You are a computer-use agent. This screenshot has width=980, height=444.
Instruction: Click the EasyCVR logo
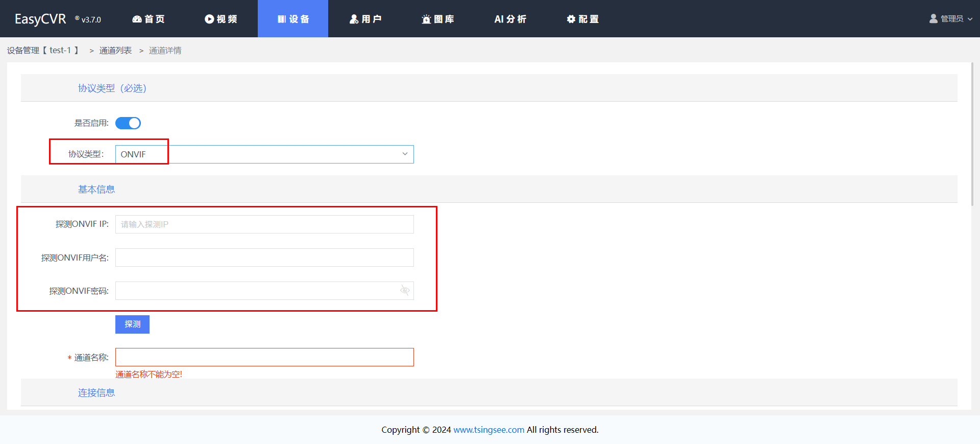[x=40, y=19]
